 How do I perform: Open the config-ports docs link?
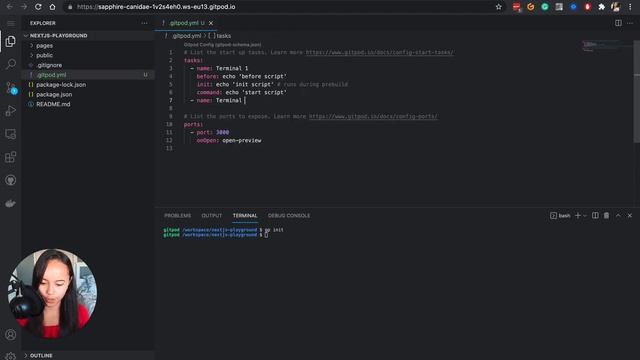pos(373,116)
